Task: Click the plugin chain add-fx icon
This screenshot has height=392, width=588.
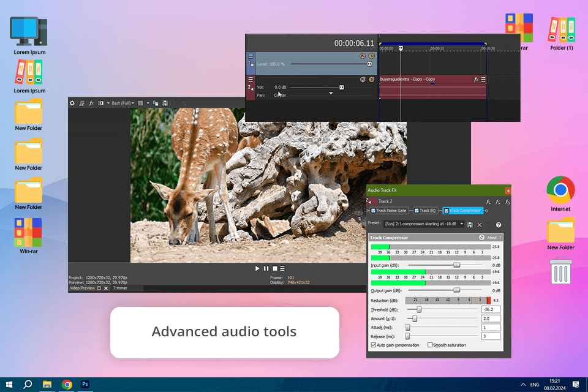Action: point(488,202)
